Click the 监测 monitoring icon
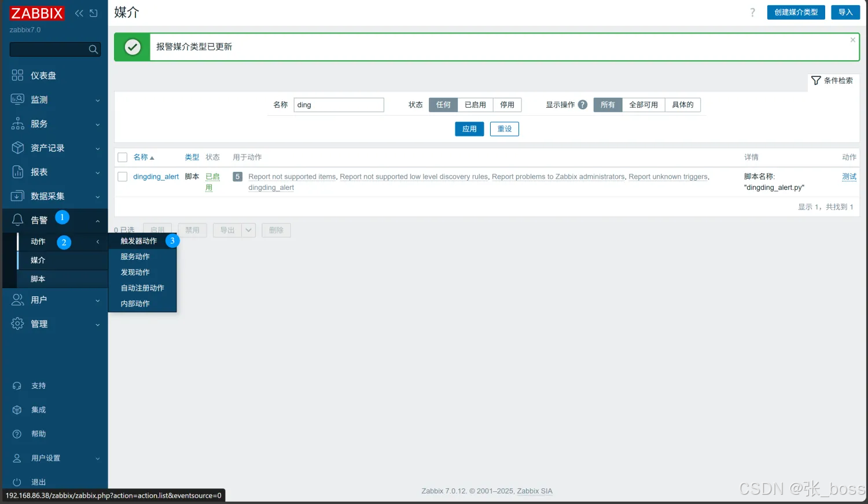 pyautogui.click(x=17, y=100)
